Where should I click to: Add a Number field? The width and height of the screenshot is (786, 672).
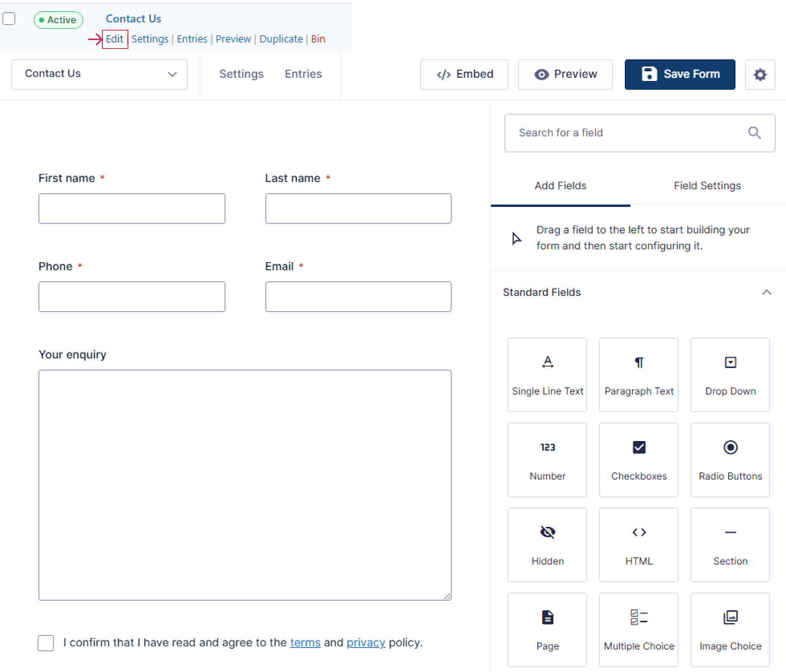[x=547, y=460]
